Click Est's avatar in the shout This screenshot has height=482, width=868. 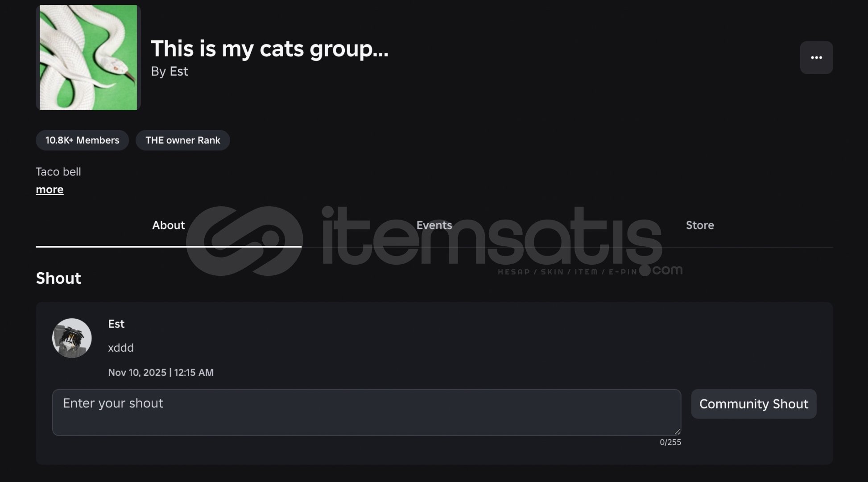72,338
